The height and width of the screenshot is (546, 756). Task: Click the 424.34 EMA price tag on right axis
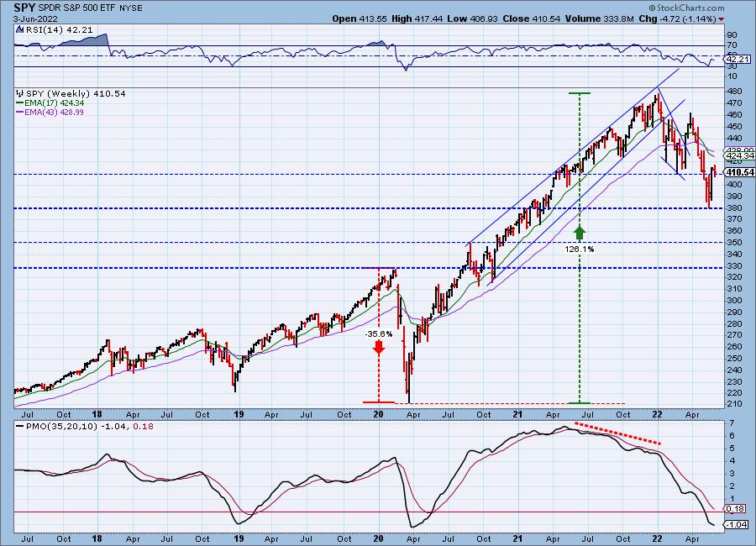[x=739, y=155]
